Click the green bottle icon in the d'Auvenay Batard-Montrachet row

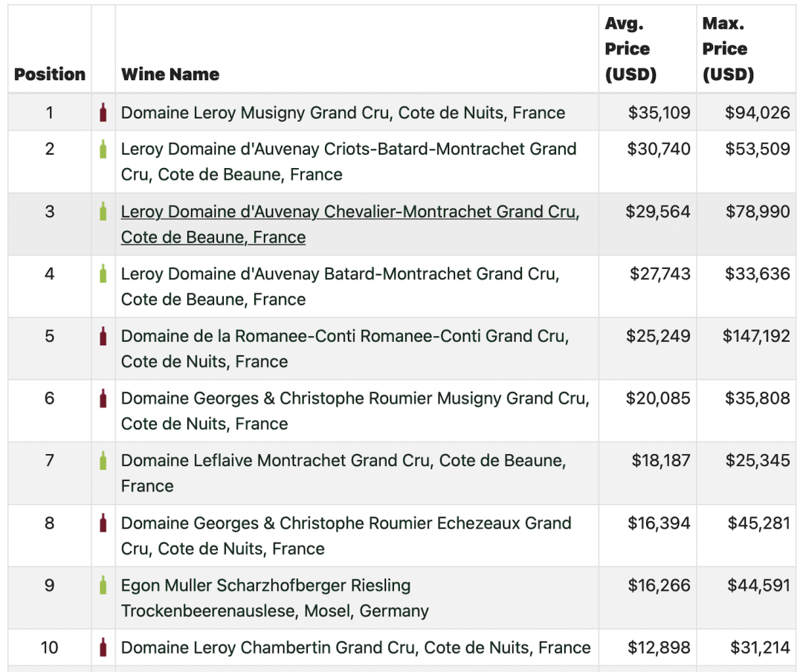tap(103, 274)
